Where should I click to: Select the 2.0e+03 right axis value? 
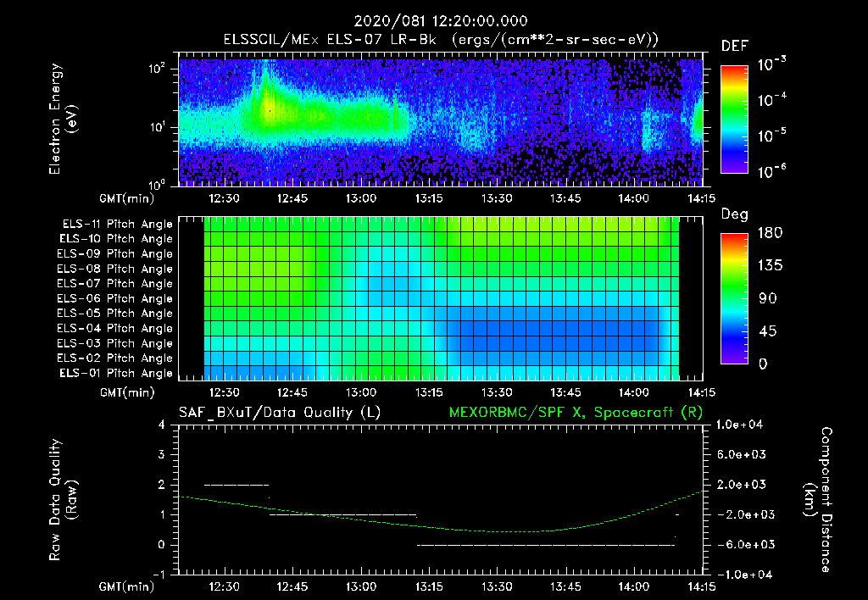click(x=742, y=485)
